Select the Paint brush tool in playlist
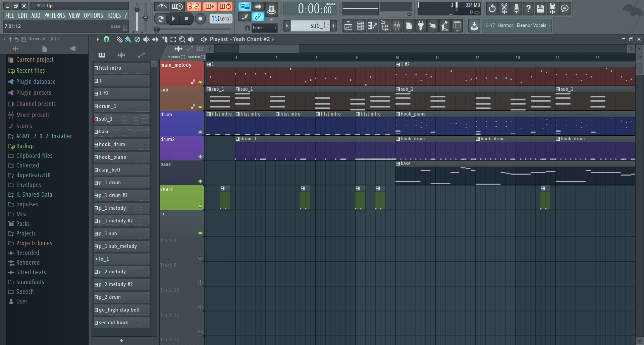Image resolution: width=644 pixels, height=345 pixels. tap(128, 40)
